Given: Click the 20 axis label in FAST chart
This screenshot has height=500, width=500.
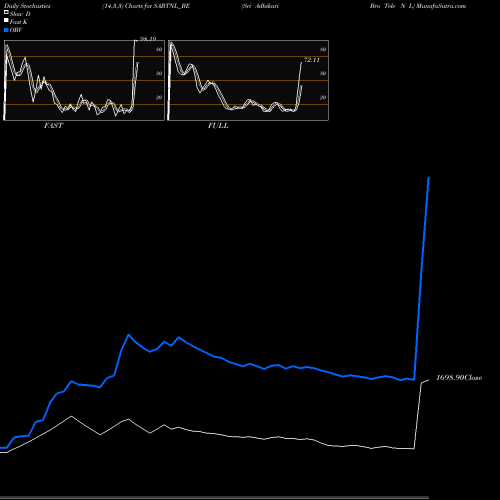Looking at the screenshot, I should click(159, 97).
